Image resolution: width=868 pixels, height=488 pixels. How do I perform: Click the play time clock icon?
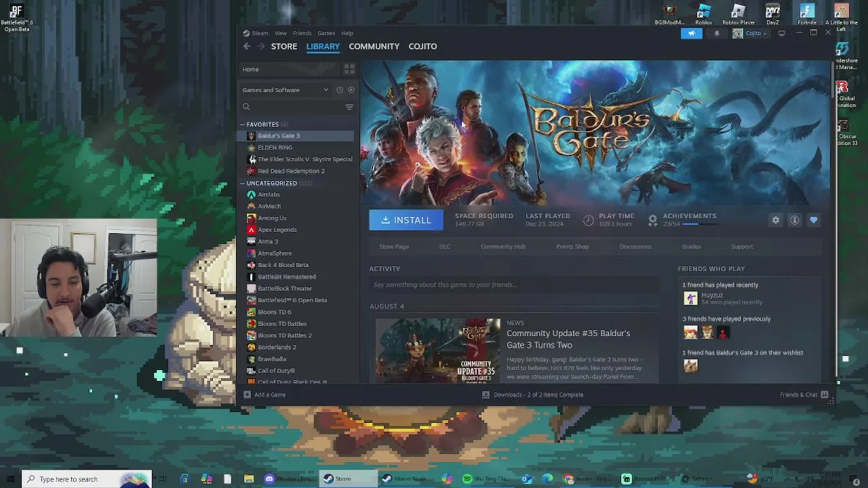pyautogui.click(x=589, y=220)
